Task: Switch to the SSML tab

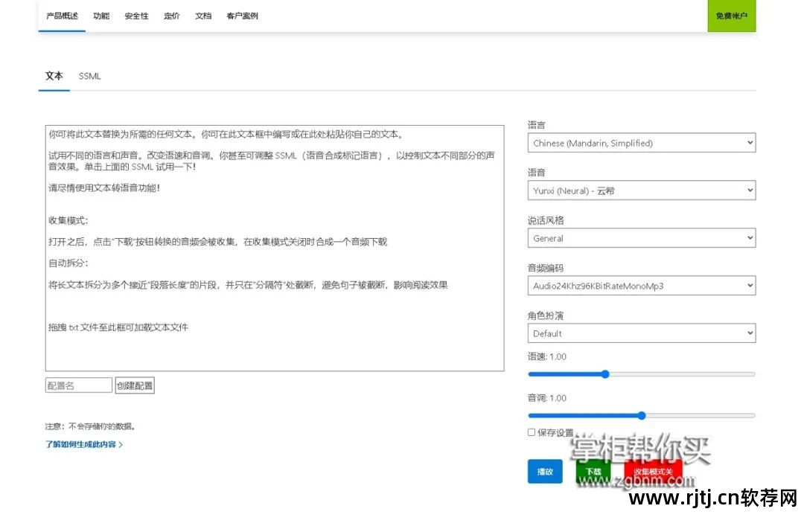Action: (90, 76)
